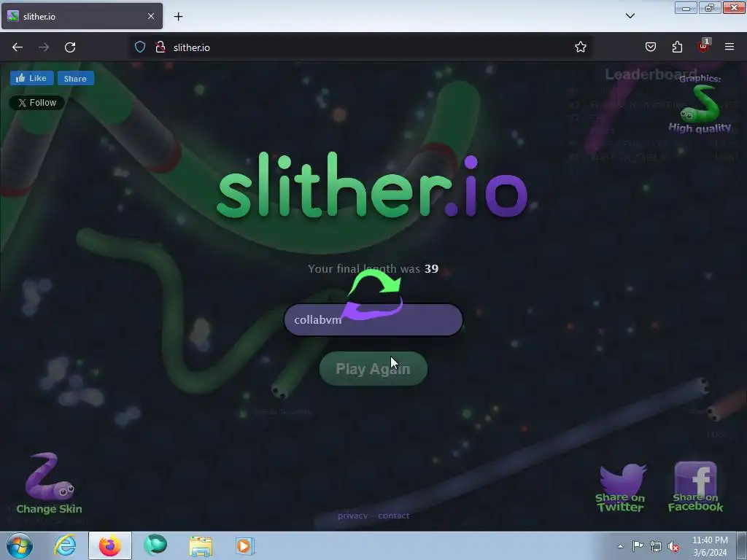Select the slither.io browser tab
This screenshot has height=560, width=747.
click(82, 16)
